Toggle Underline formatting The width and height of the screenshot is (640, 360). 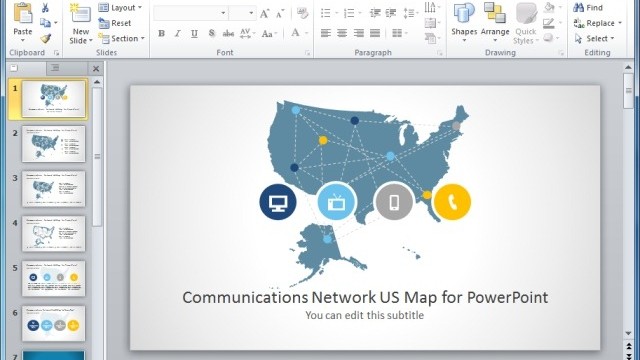pyautogui.click(x=194, y=33)
